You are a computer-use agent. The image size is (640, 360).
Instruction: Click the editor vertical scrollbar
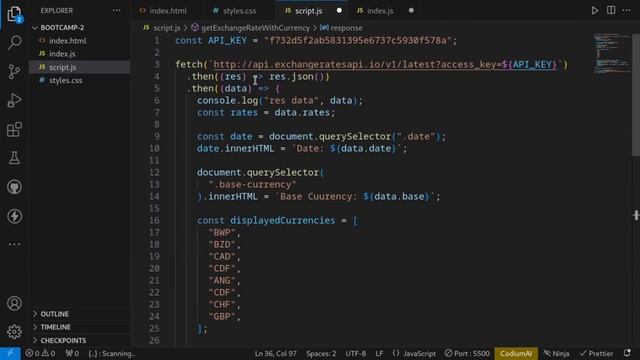point(636,95)
